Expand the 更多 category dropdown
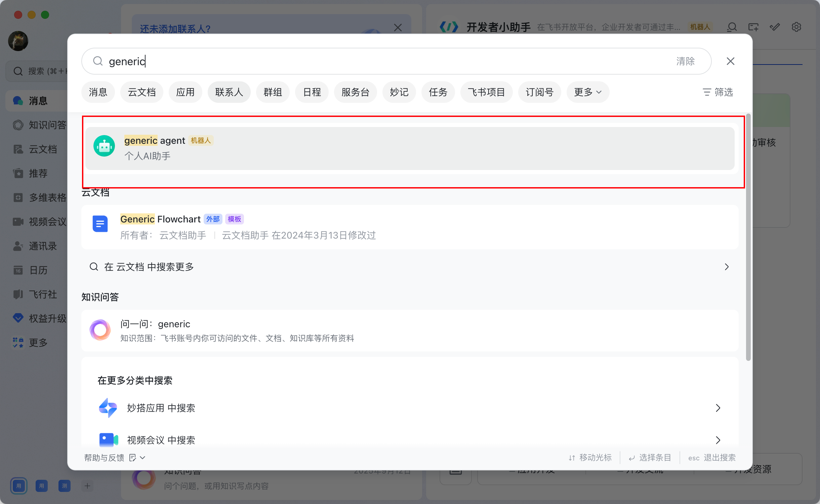This screenshot has height=504, width=820. point(587,92)
